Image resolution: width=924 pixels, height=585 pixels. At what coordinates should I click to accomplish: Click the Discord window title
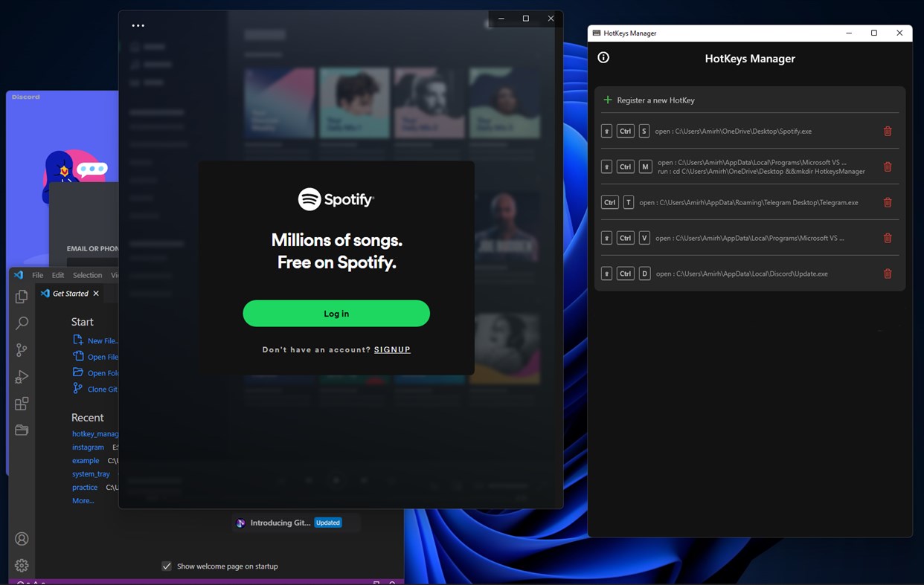pyautogui.click(x=26, y=97)
